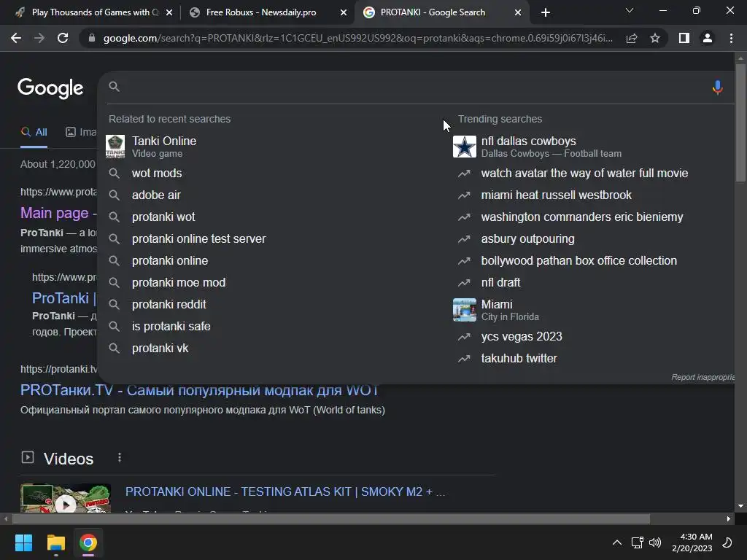Share this page via the share icon
Screen dimensions: 747x560
(632, 38)
